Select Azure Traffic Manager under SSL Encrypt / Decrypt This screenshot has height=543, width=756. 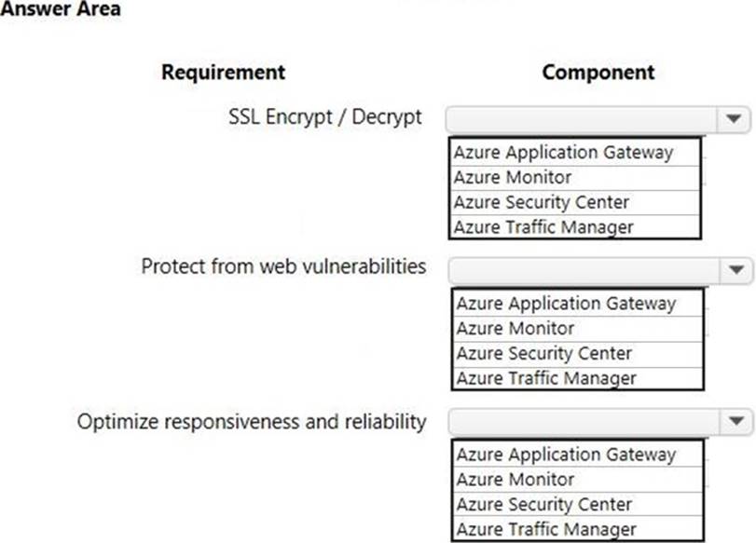click(x=543, y=226)
